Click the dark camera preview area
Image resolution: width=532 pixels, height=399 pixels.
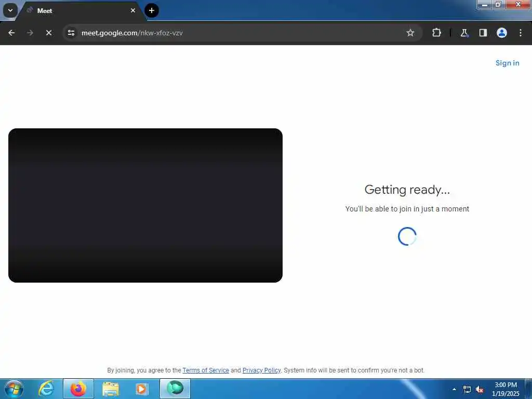tap(145, 205)
